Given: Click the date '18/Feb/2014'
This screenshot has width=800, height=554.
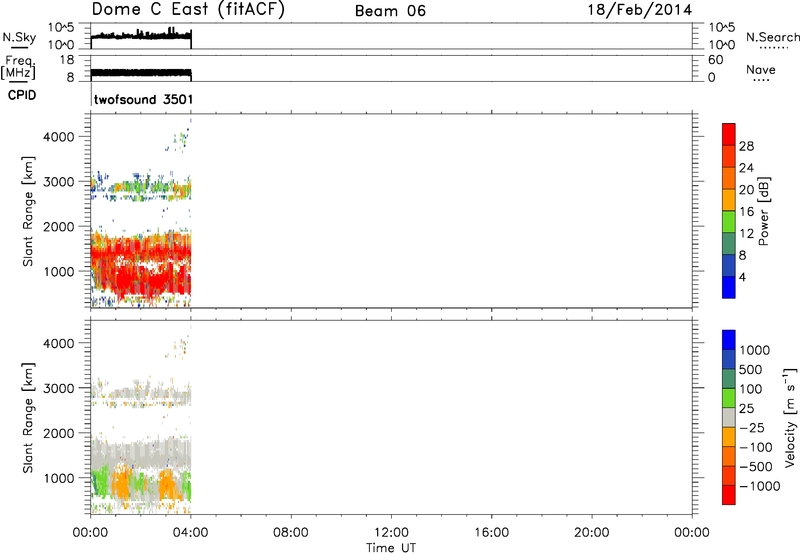Looking at the screenshot, I should click(x=640, y=10).
